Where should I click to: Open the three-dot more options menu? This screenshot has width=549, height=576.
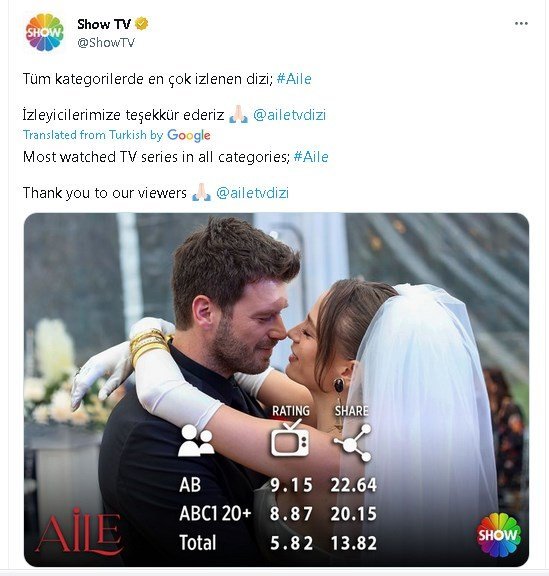pos(521,24)
